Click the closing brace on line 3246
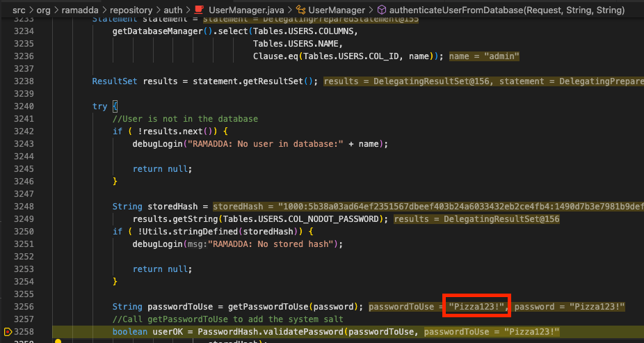This screenshot has width=644, height=343. pyautogui.click(x=115, y=181)
